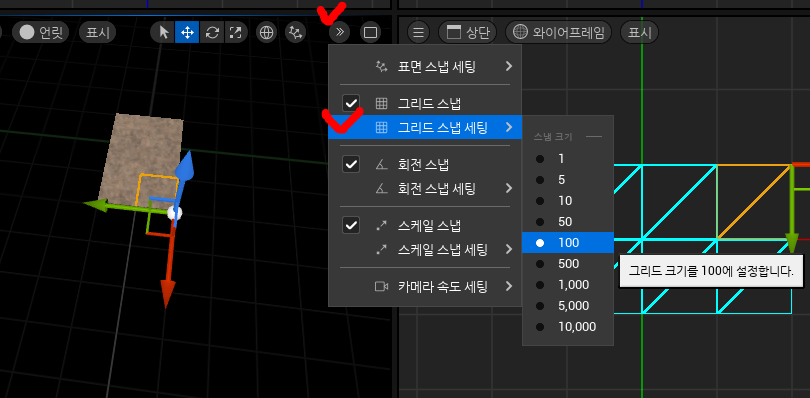The width and height of the screenshot is (810, 398).
Task: Open 스케일 스냅 세팅 submenu
Action: click(x=425, y=250)
